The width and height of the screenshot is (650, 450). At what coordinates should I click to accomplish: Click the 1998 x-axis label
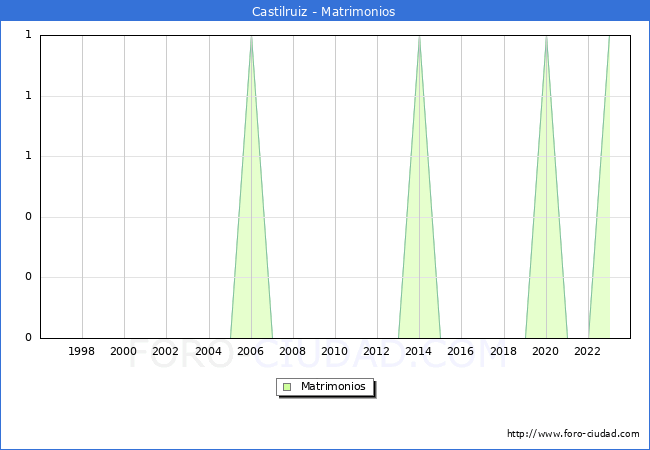tap(82, 351)
